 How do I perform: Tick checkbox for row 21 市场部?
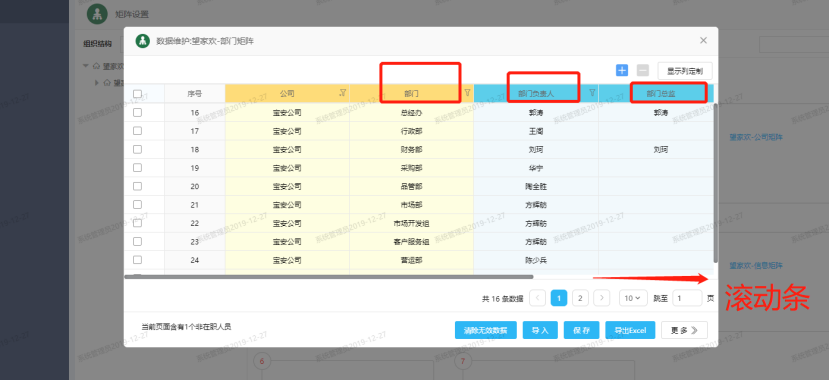pos(138,204)
